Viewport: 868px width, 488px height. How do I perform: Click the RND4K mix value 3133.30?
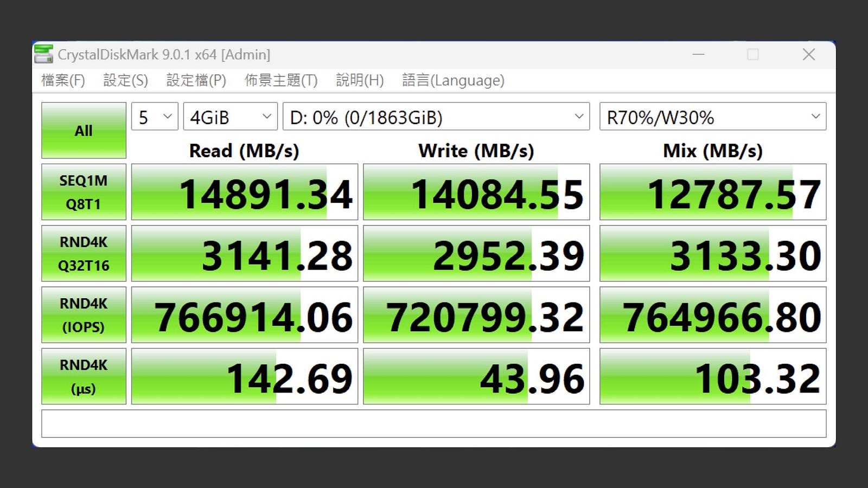pos(713,253)
